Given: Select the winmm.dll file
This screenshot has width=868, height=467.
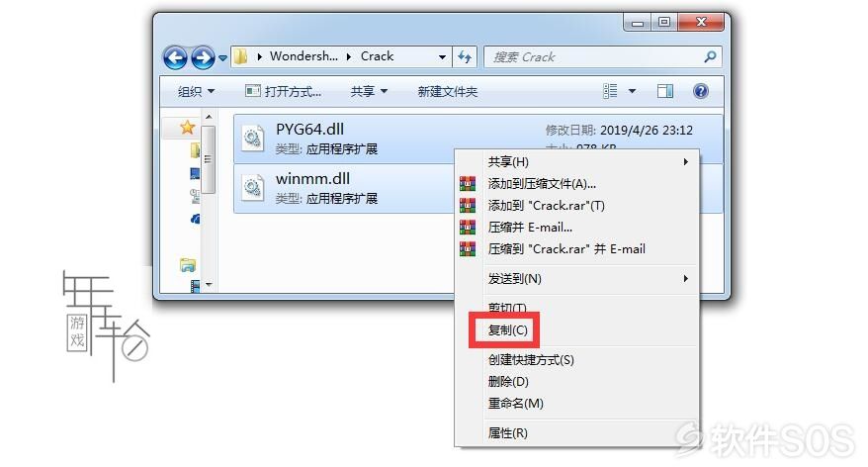Looking at the screenshot, I should click(344, 188).
